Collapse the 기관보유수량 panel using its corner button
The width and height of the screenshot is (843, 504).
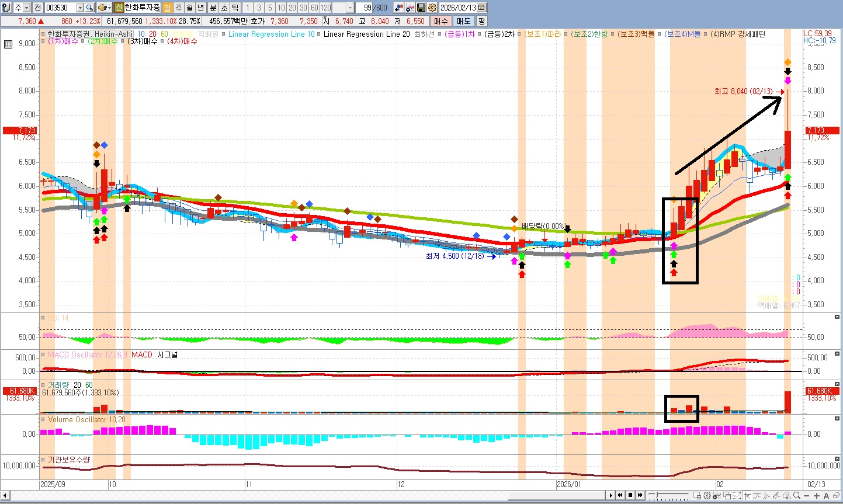pos(837,459)
